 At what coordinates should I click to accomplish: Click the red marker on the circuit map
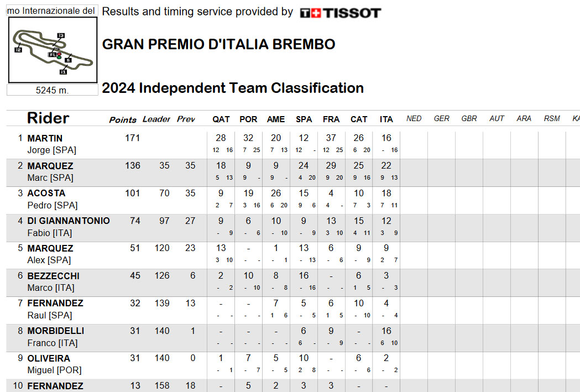tap(59, 54)
